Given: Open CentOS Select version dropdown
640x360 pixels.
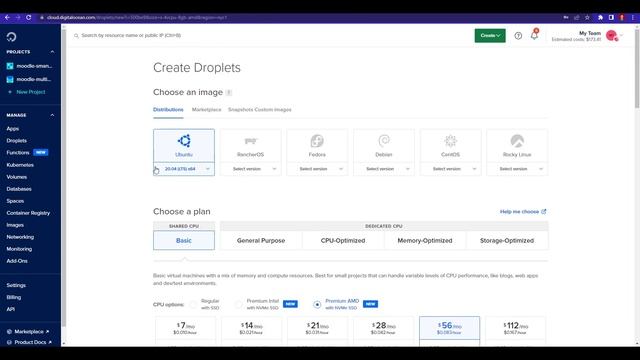Looking at the screenshot, I should click(450, 169).
